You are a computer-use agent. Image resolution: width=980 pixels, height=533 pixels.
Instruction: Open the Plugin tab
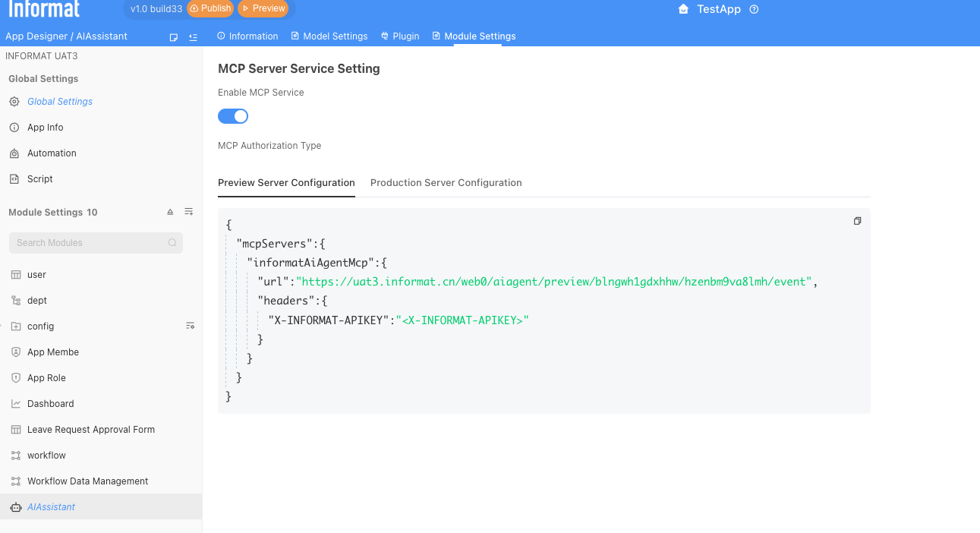coord(400,36)
